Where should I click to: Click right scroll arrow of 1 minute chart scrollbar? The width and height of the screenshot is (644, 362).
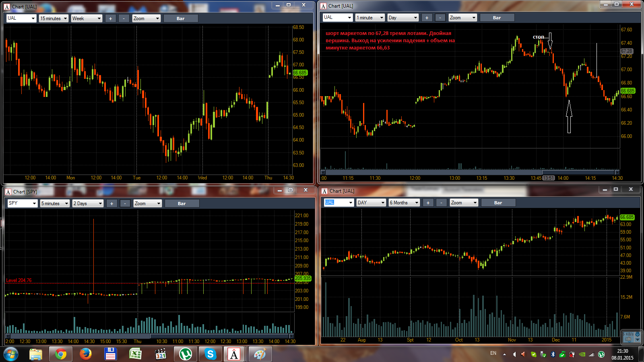[x=617, y=172]
